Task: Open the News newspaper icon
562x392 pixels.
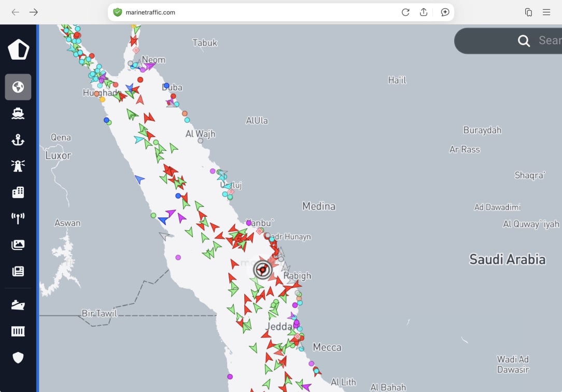Action: 18,271
